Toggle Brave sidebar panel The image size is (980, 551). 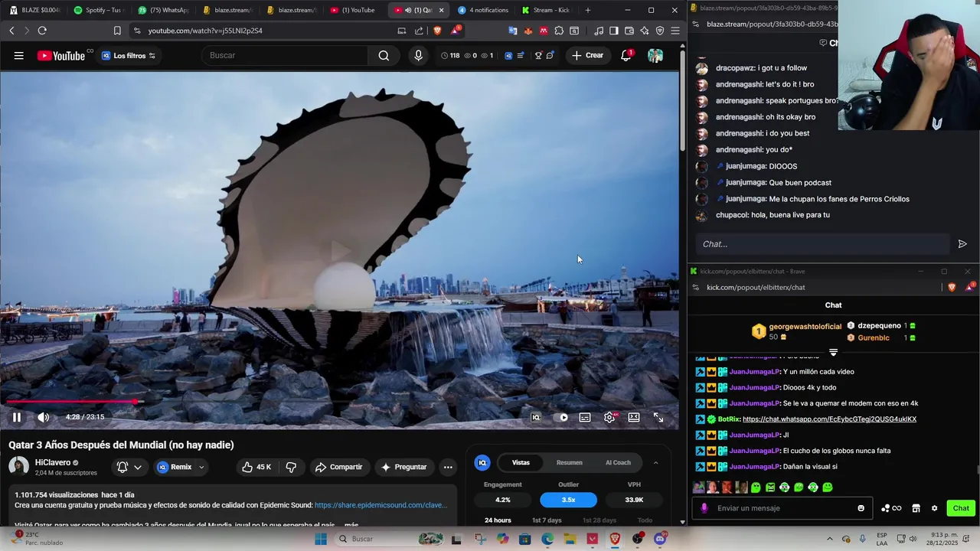click(x=614, y=31)
